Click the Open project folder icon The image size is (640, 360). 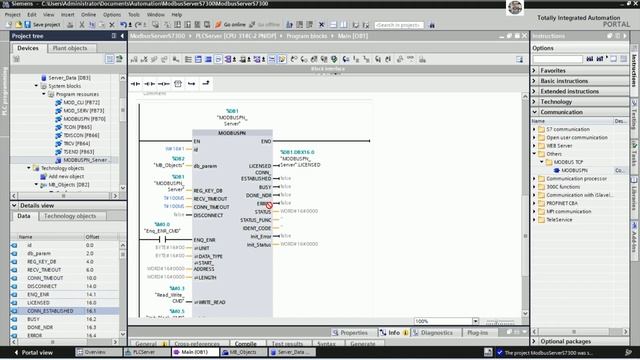[x=18, y=25]
